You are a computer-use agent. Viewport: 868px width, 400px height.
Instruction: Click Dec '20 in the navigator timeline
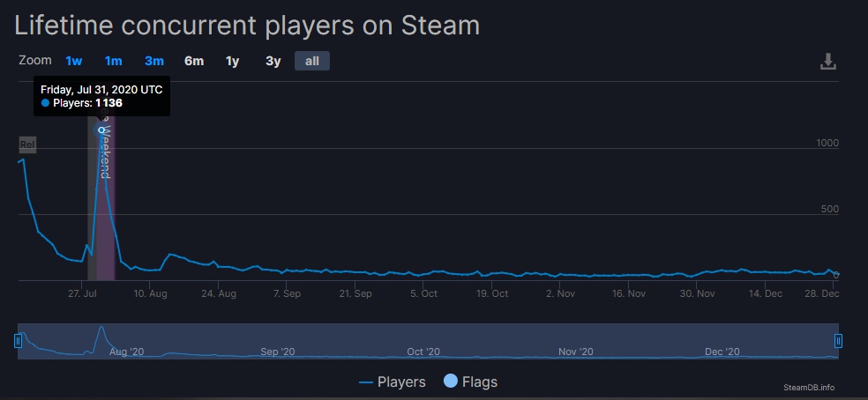[722, 352]
